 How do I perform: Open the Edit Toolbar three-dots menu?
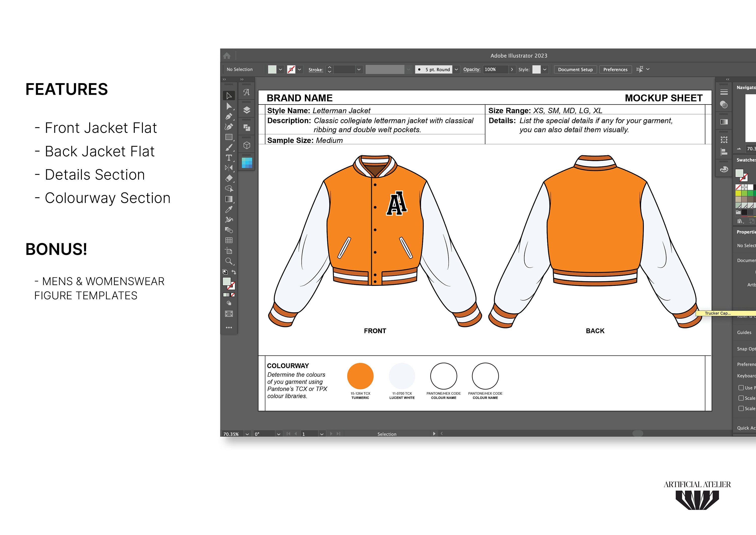pyautogui.click(x=229, y=328)
